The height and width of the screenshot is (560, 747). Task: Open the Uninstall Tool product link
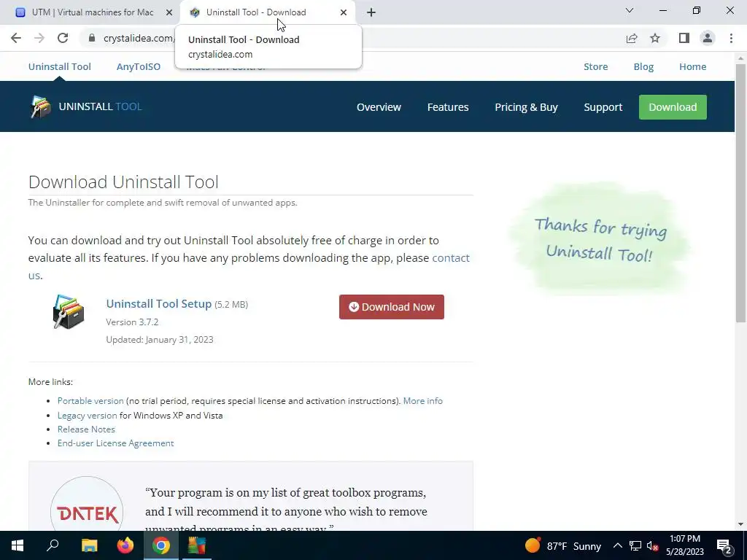[60, 66]
